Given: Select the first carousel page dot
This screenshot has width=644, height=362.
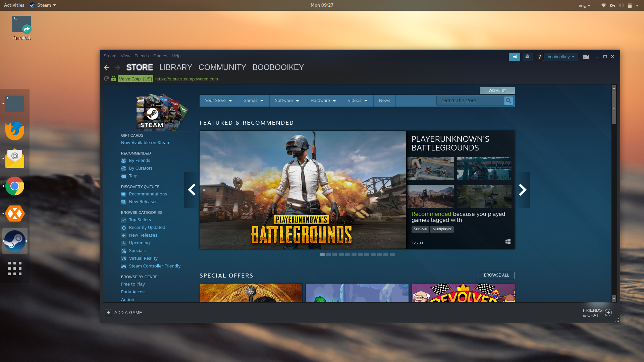Looking at the screenshot, I should (322, 255).
